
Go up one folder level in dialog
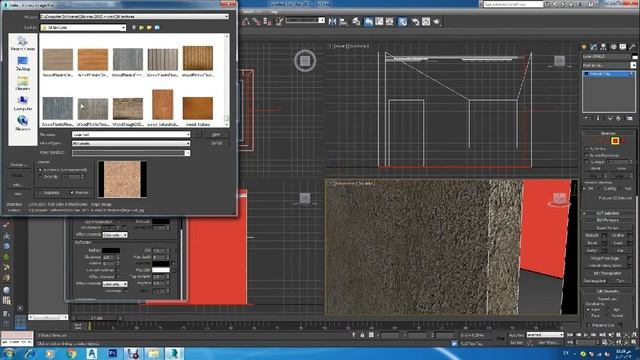[x=141, y=27]
